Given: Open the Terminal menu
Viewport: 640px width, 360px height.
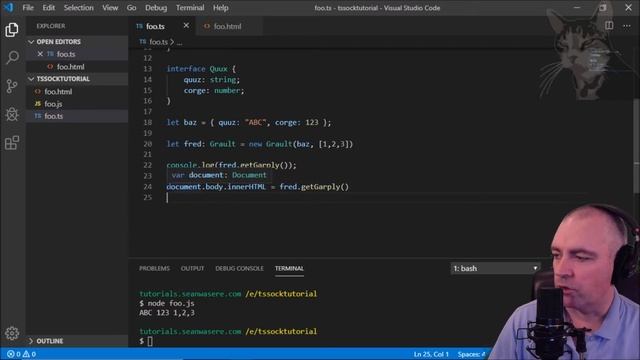Looking at the screenshot, I should 190,8.
